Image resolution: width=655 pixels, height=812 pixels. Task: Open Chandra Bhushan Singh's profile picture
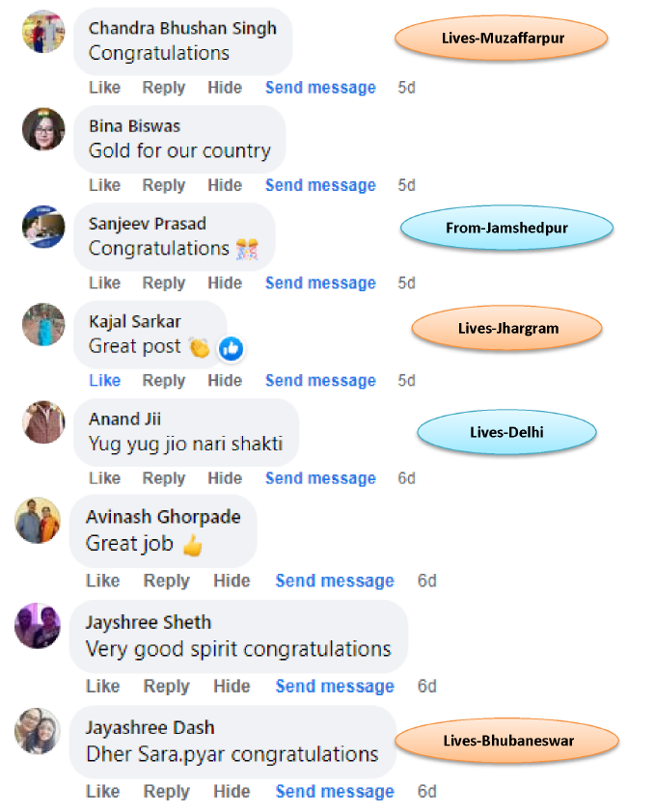tap(43, 32)
